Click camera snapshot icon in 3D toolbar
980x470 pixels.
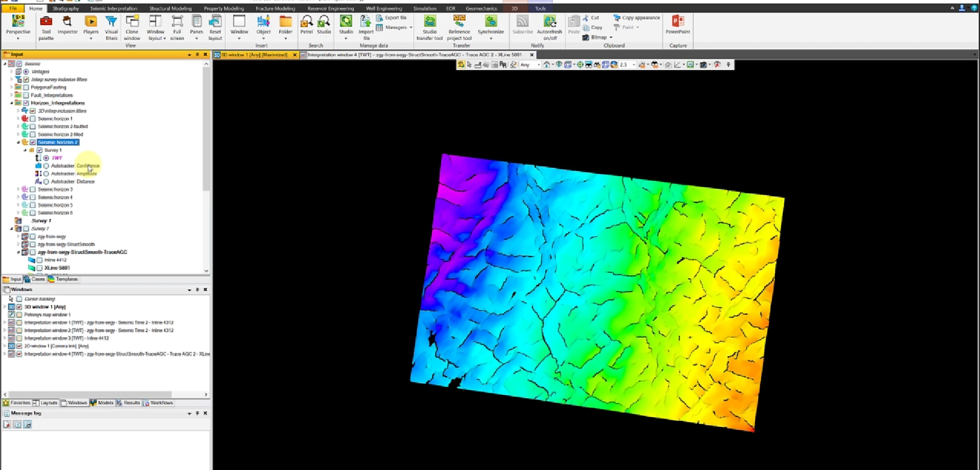click(x=703, y=65)
